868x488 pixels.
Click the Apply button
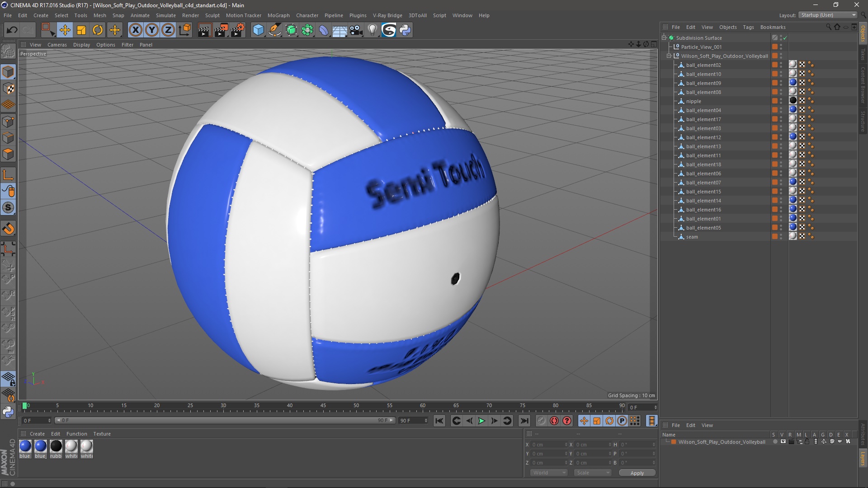(x=637, y=473)
